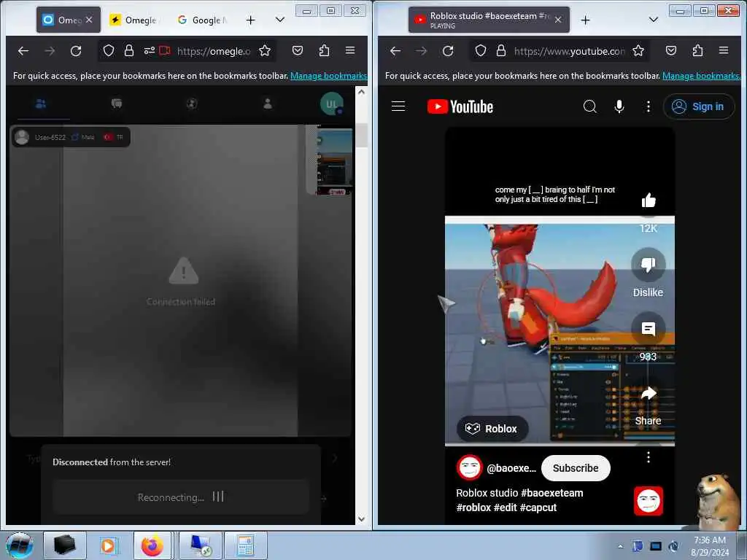
Task: Click the sound source avatar next to the hashtags
Action: [x=648, y=501]
